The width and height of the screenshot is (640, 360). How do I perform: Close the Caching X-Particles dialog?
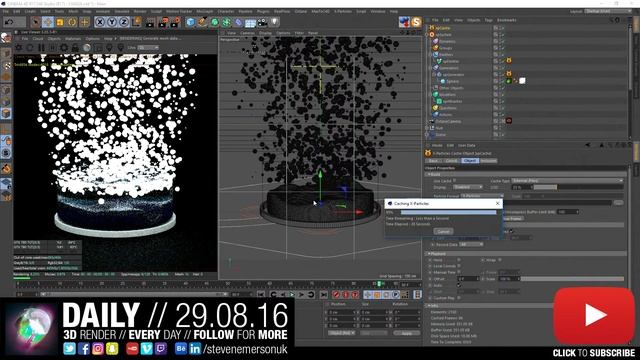pos(498,203)
